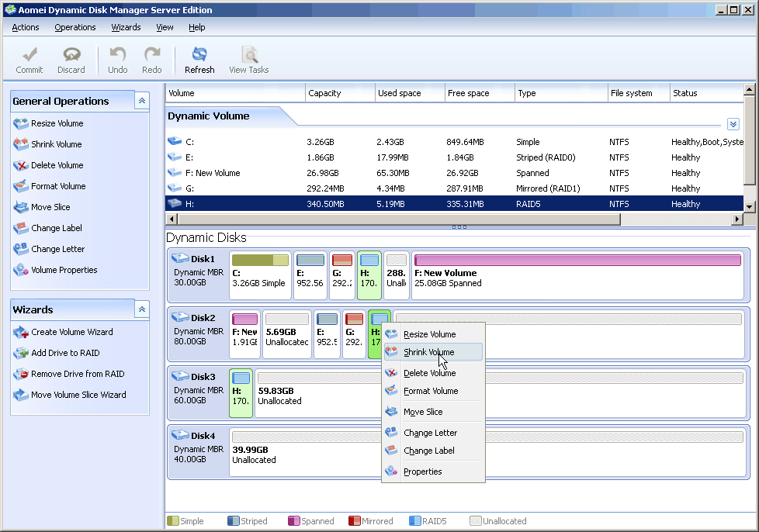This screenshot has width=759, height=532.
Task: Open Volume Properties in left panel
Action: point(64,270)
